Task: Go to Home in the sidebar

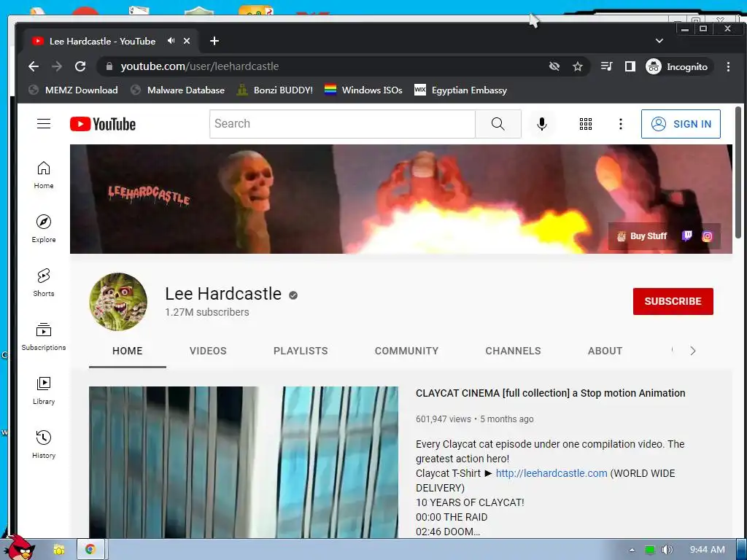Action: (44, 175)
